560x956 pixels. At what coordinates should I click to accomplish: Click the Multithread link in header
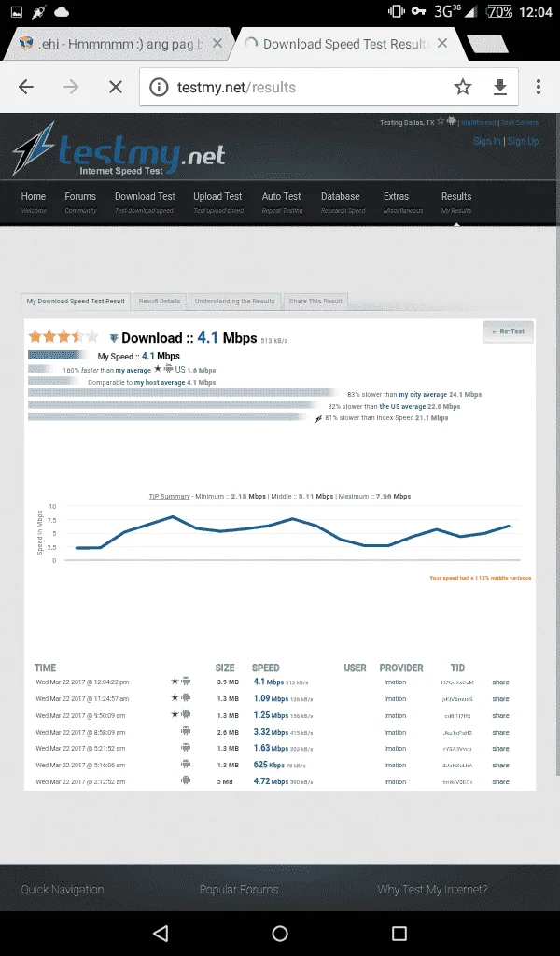(x=479, y=122)
